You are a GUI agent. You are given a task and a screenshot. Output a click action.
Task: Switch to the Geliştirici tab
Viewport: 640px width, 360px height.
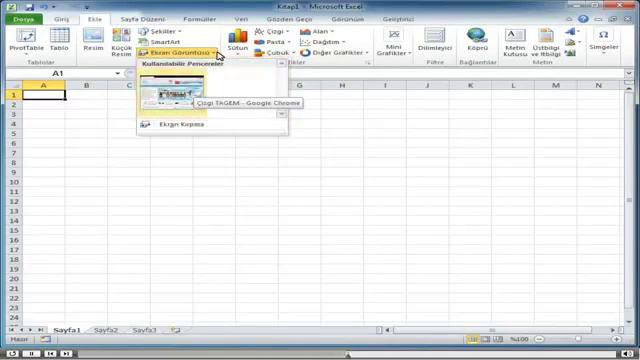click(x=398, y=19)
